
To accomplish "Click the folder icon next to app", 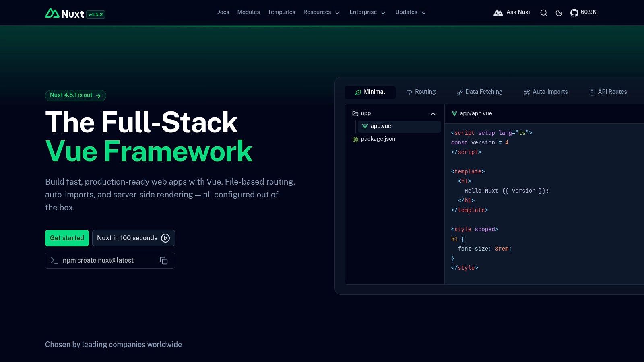I will [355, 114].
